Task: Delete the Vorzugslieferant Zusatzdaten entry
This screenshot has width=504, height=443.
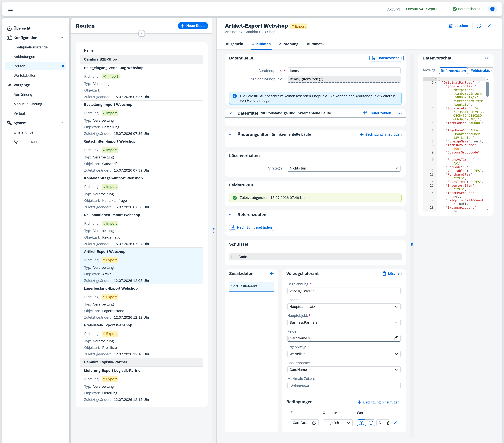Action: click(x=392, y=273)
